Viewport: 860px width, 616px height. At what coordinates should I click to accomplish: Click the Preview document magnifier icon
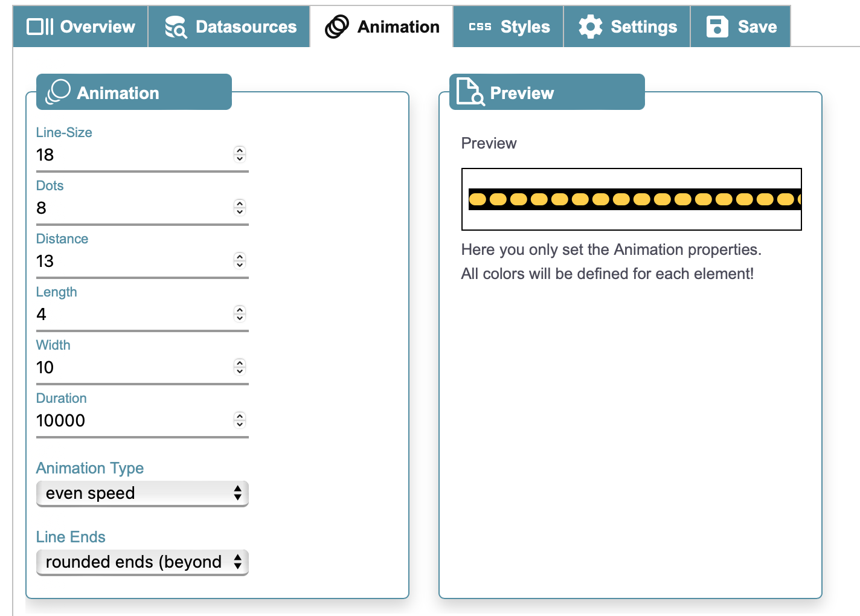point(470,92)
